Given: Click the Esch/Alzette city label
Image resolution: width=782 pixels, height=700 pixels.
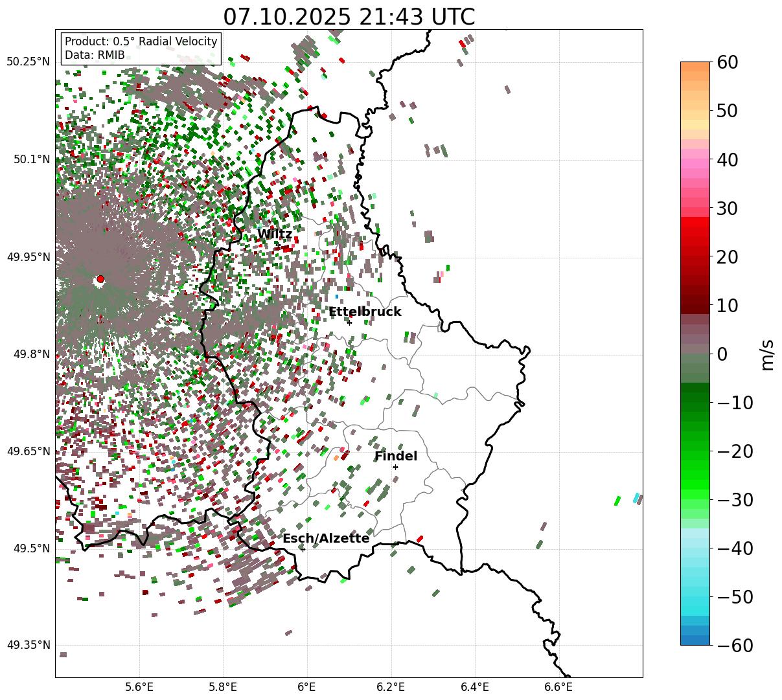Looking at the screenshot, I should click(326, 539).
